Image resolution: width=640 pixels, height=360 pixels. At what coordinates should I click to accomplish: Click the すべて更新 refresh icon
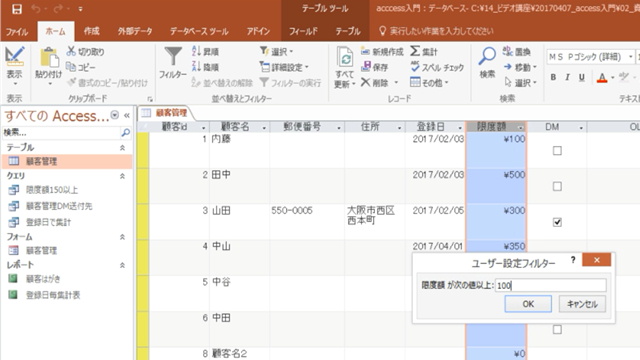point(345,58)
